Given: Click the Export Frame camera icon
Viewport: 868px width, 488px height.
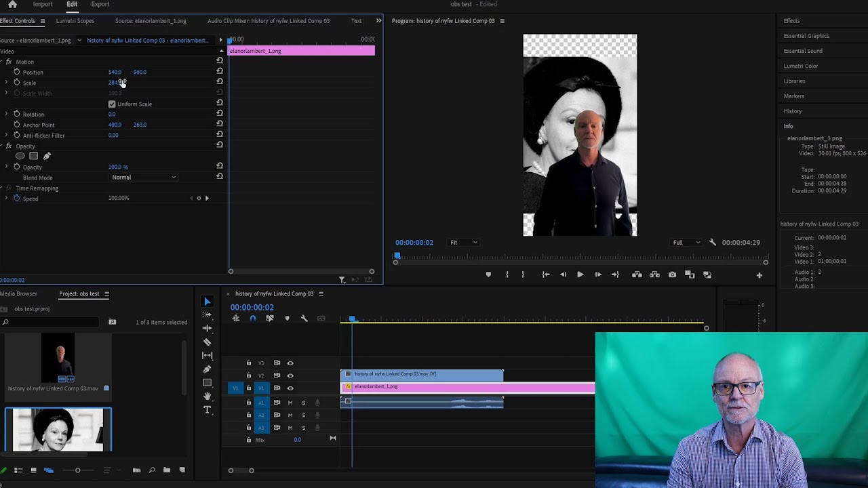Looking at the screenshot, I should coord(672,274).
